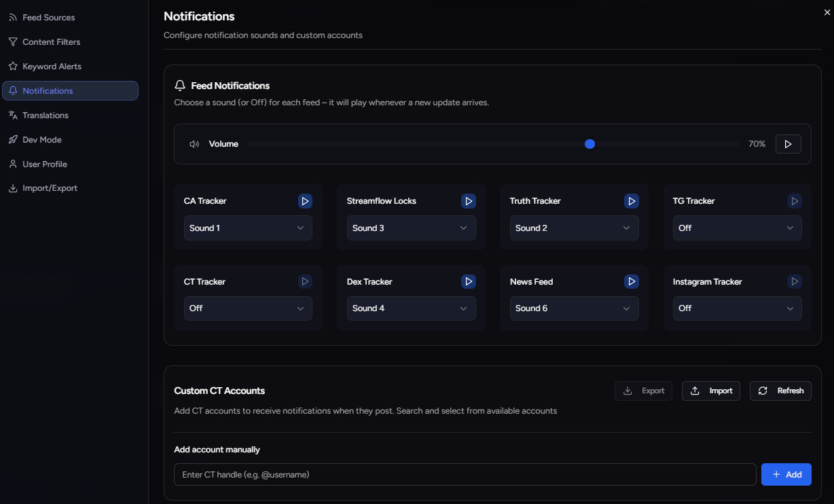Open the TG Tracker sound selector
Image resolution: width=834 pixels, height=504 pixels.
click(737, 228)
